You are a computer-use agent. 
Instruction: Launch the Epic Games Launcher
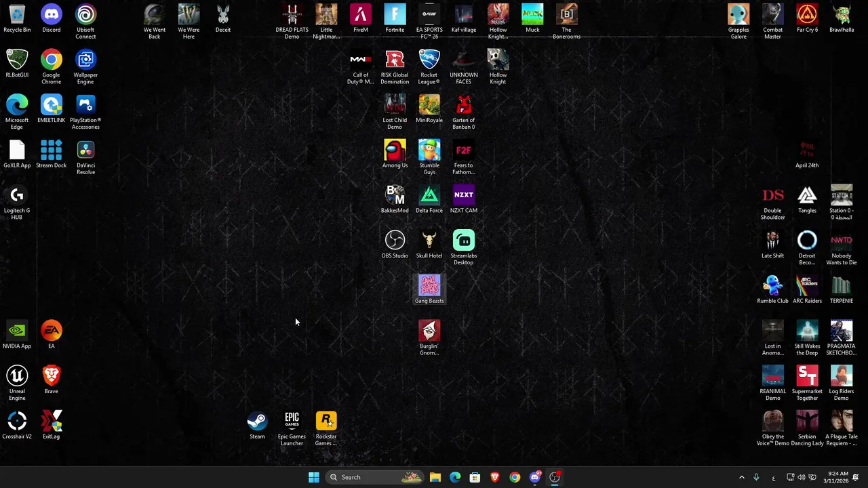click(x=292, y=429)
